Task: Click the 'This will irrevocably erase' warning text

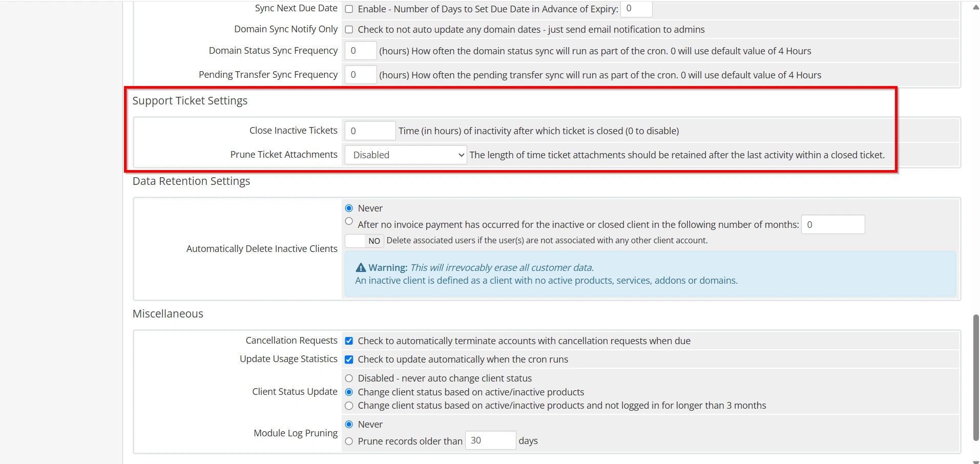Action: [502, 268]
